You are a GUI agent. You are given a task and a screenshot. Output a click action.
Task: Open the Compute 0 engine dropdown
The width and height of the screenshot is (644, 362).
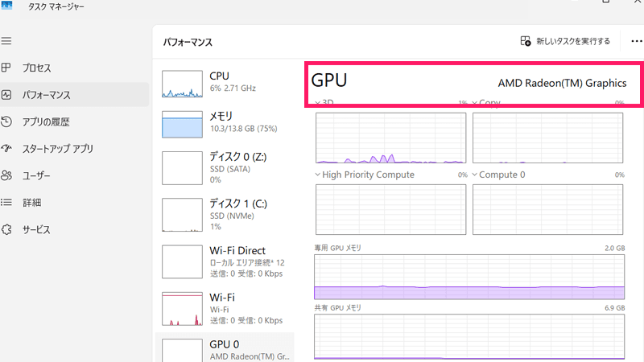click(x=475, y=175)
